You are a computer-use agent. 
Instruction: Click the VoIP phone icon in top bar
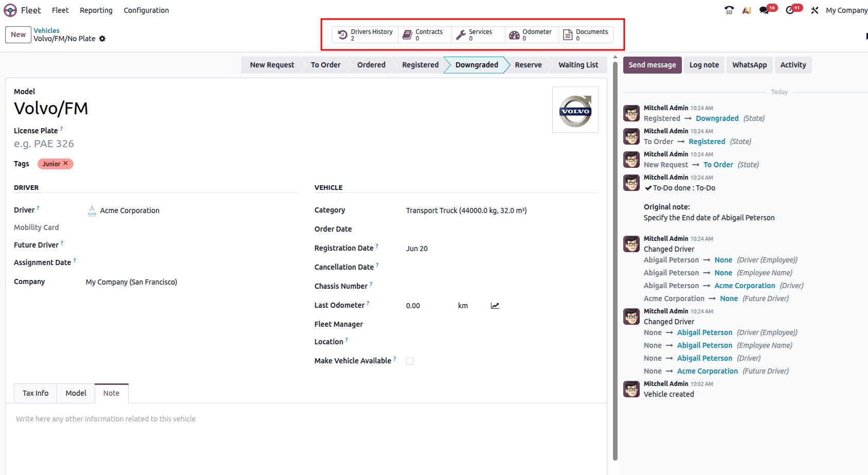click(729, 10)
